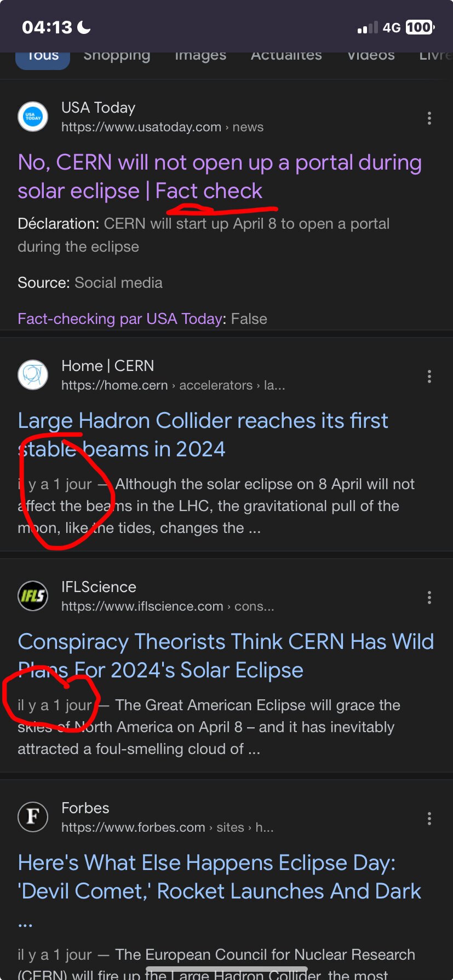Switch to the Shopping search tab

(x=117, y=56)
